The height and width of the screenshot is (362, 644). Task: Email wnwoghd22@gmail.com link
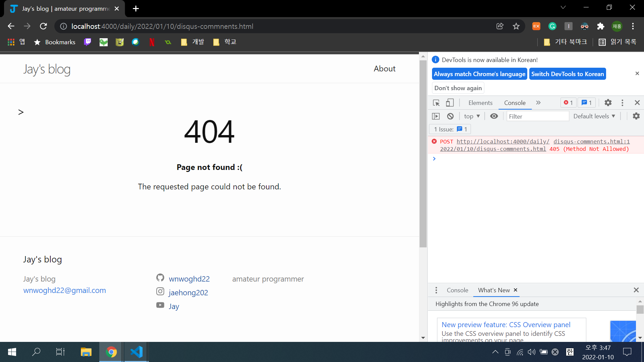(64, 290)
